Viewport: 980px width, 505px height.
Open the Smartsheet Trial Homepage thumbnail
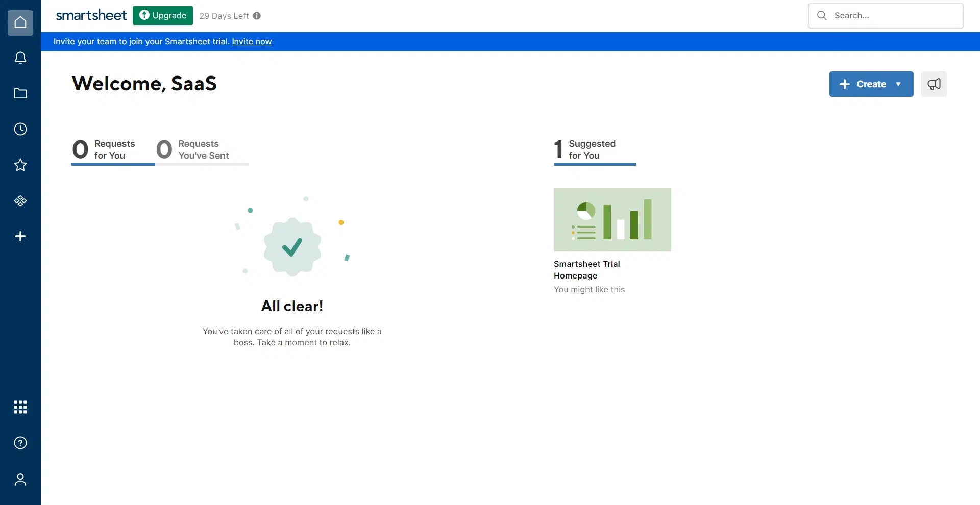pyautogui.click(x=612, y=219)
